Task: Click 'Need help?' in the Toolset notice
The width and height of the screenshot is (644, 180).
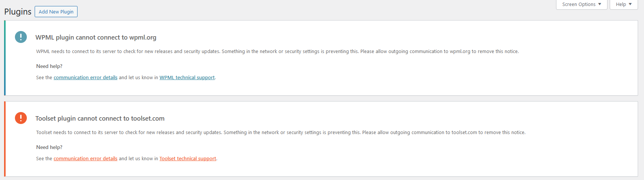Action: (49, 147)
